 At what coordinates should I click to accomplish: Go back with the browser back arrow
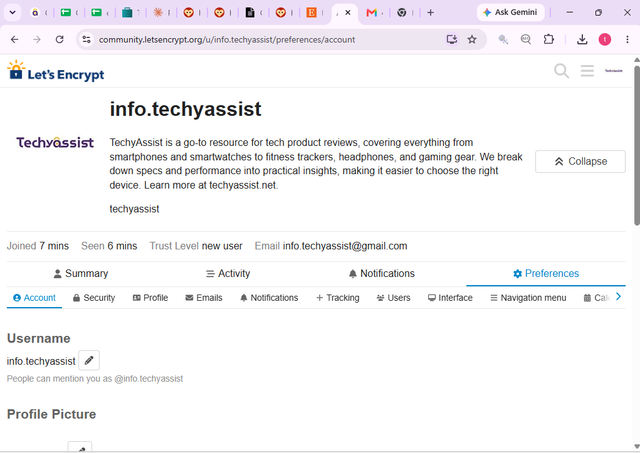pyautogui.click(x=15, y=40)
